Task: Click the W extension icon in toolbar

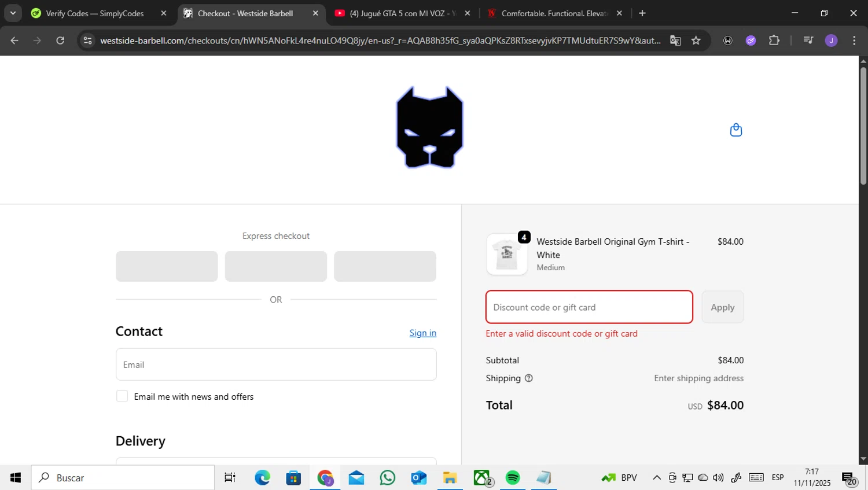Action: click(728, 40)
